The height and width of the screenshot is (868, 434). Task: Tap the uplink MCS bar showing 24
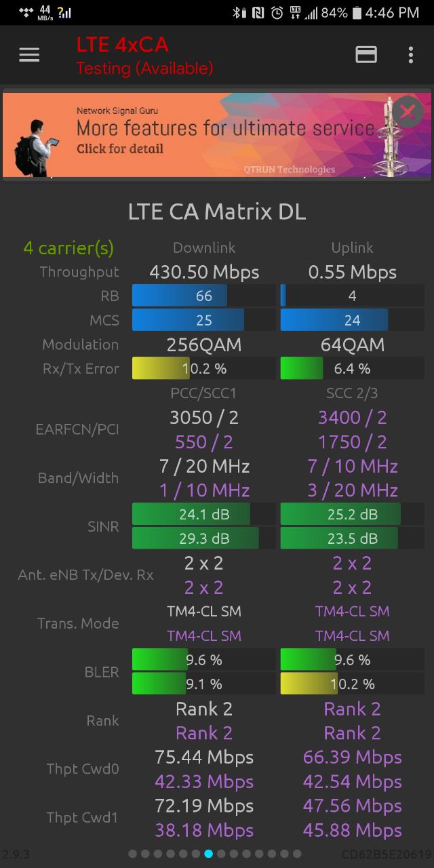(x=352, y=320)
